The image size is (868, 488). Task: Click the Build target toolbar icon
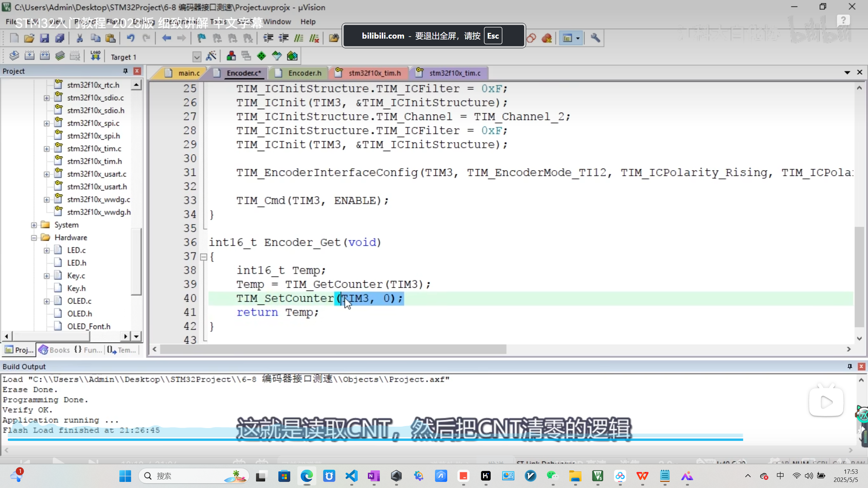tap(29, 56)
